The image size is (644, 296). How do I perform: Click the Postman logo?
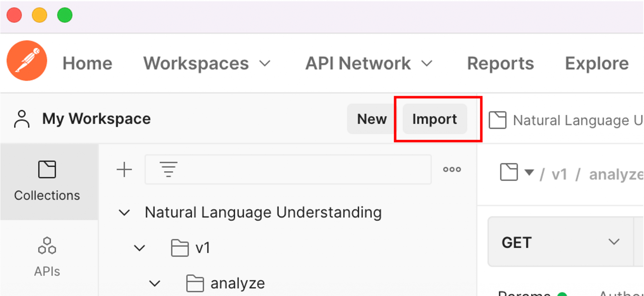(27, 60)
